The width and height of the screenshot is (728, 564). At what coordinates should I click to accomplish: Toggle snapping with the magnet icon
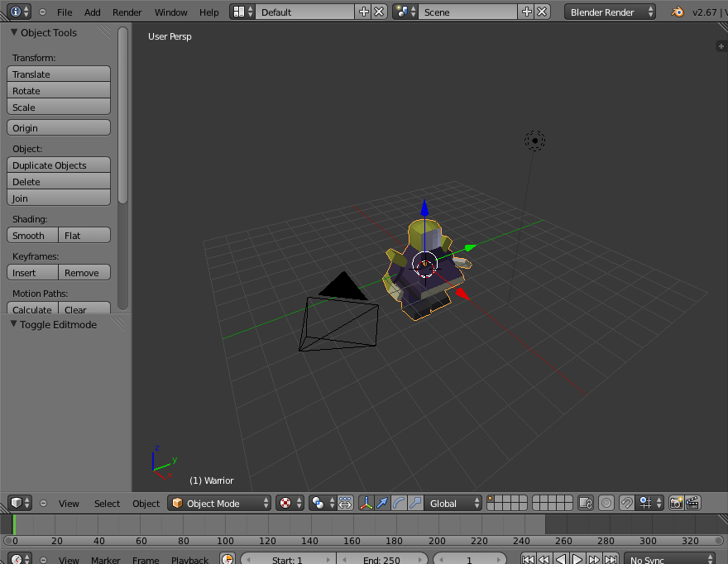[627, 503]
